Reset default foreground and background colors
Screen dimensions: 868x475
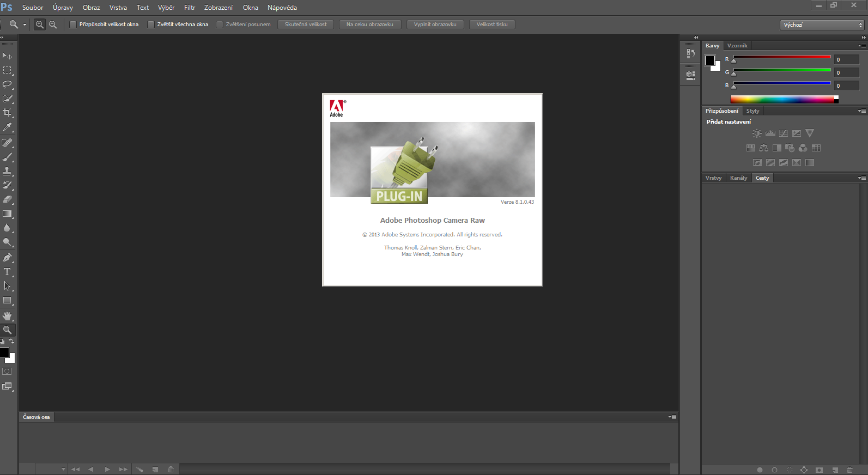click(x=2, y=342)
